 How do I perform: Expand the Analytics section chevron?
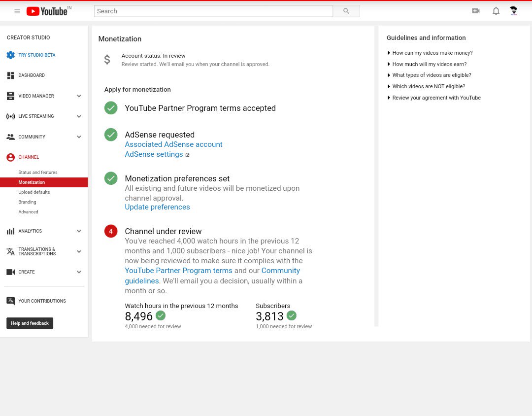click(79, 231)
